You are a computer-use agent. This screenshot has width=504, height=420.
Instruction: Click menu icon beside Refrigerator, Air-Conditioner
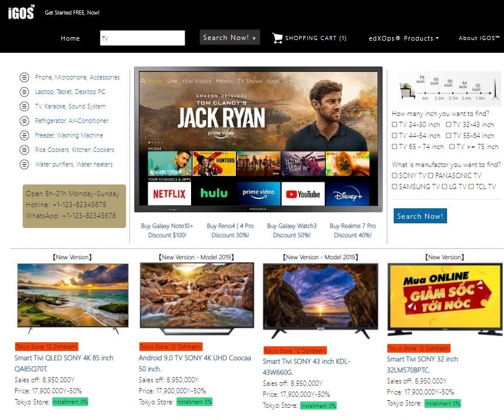click(24, 121)
